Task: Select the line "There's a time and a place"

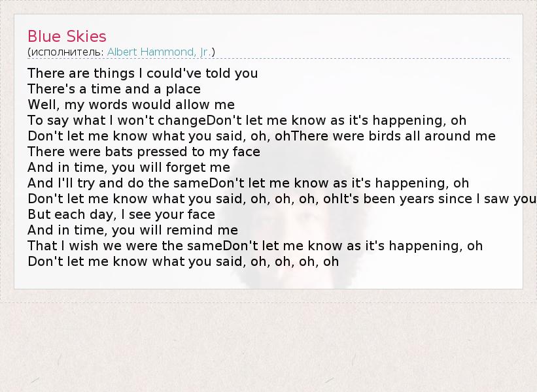Action: [114, 89]
